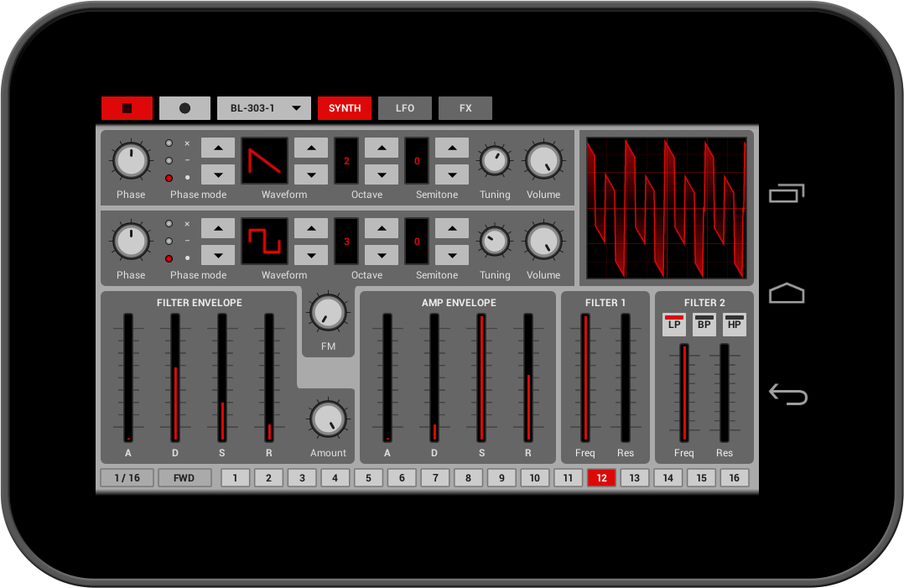Enable the LP filter type

point(674,324)
